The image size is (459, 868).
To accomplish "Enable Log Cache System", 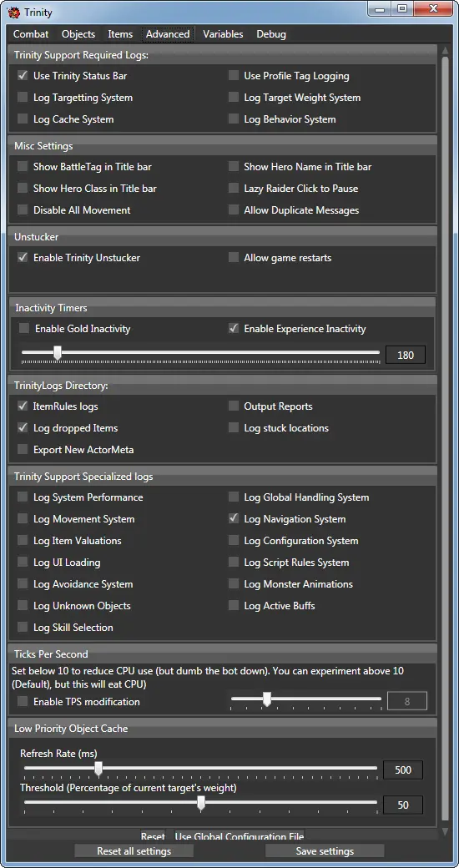I will (x=23, y=119).
